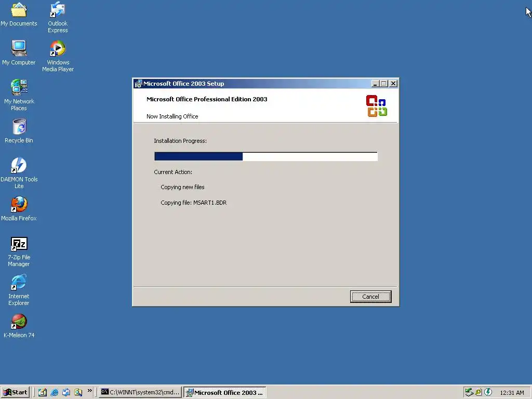
Task: Cancel the Office installation
Action: pyautogui.click(x=370, y=297)
